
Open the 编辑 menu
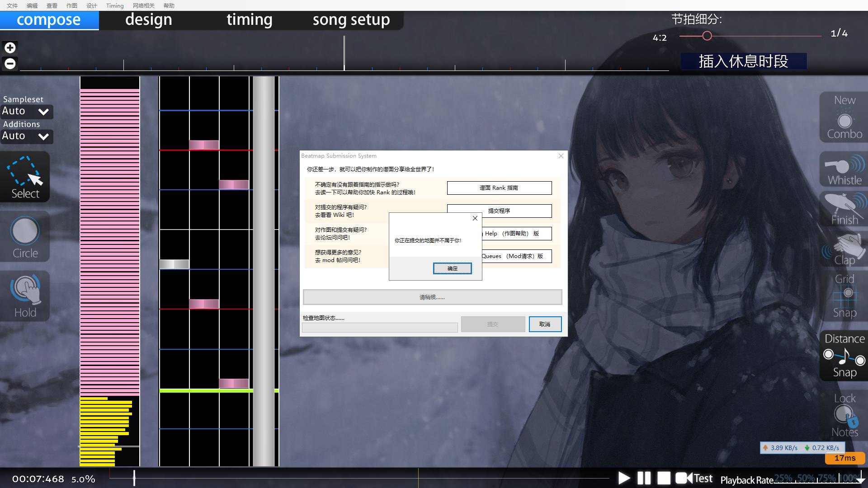tap(32, 5)
